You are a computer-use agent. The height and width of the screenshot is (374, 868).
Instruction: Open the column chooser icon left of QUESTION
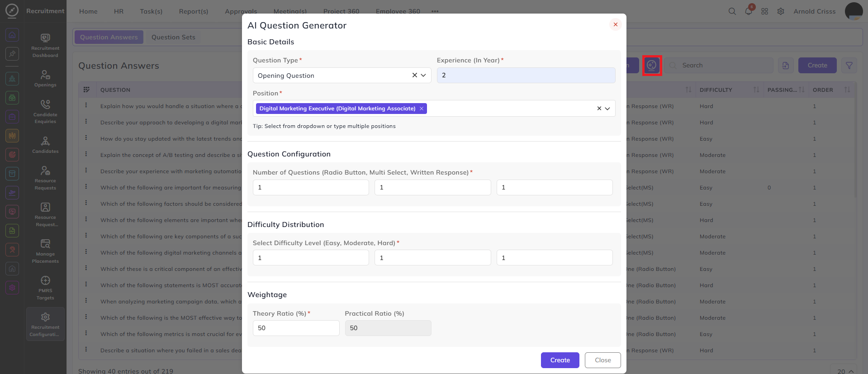86,90
